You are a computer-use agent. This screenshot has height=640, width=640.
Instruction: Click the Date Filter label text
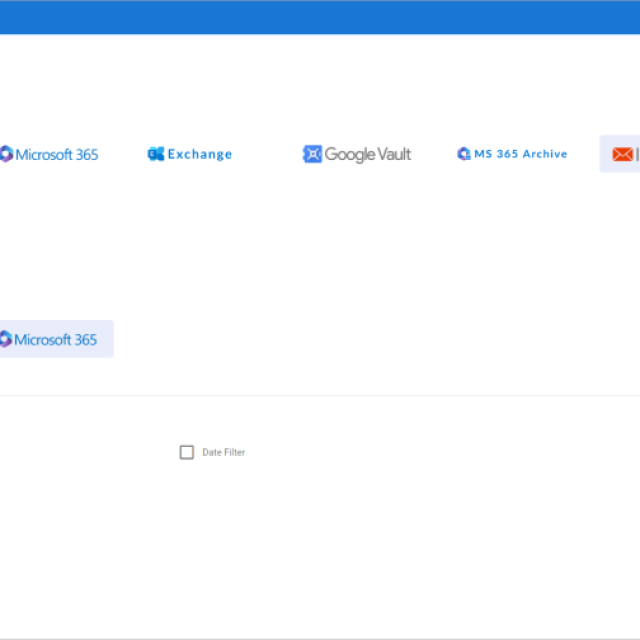[224, 453]
